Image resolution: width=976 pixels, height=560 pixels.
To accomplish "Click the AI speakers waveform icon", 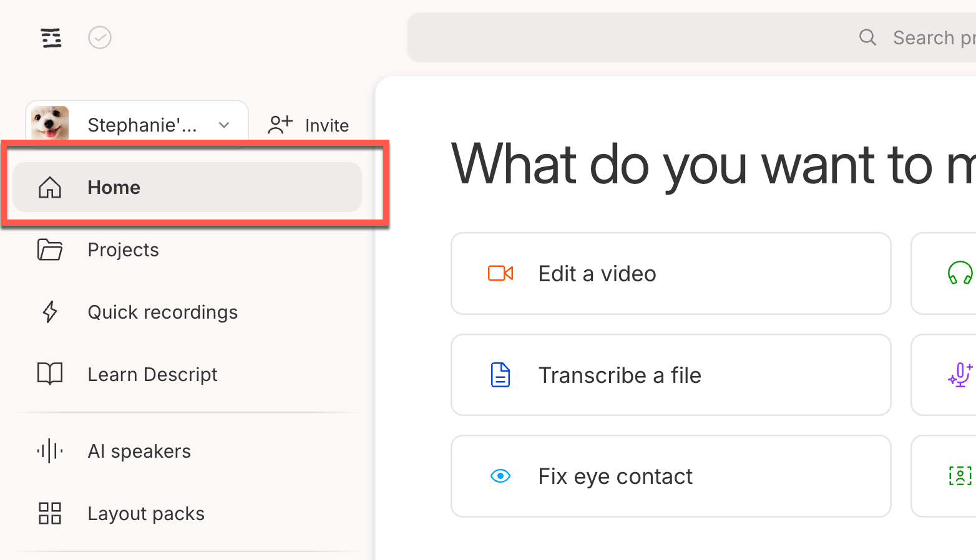I will click(x=50, y=451).
